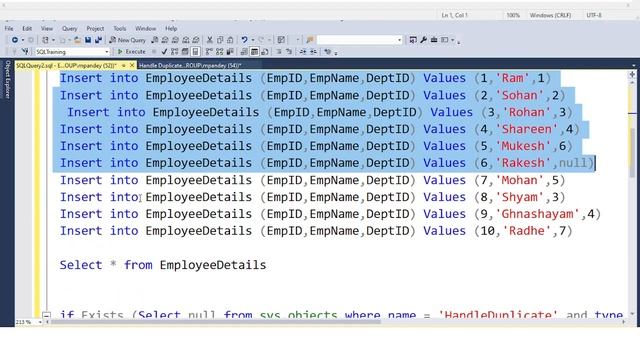Open the active documents list arrow
Image resolution: width=640 pixels, height=360 pixels.
click(x=633, y=65)
